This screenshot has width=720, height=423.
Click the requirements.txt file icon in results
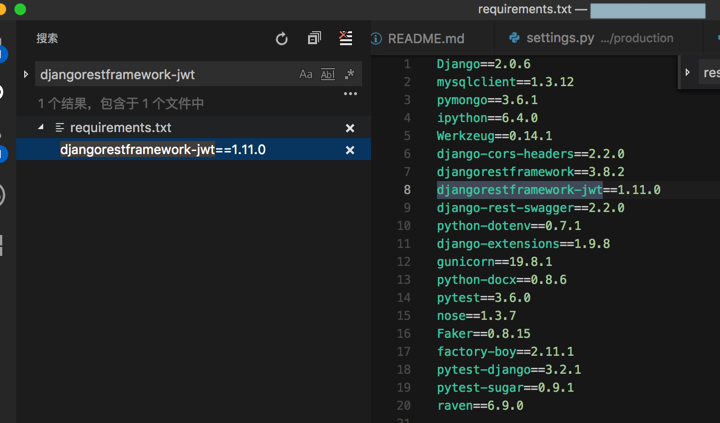[60, 128]
